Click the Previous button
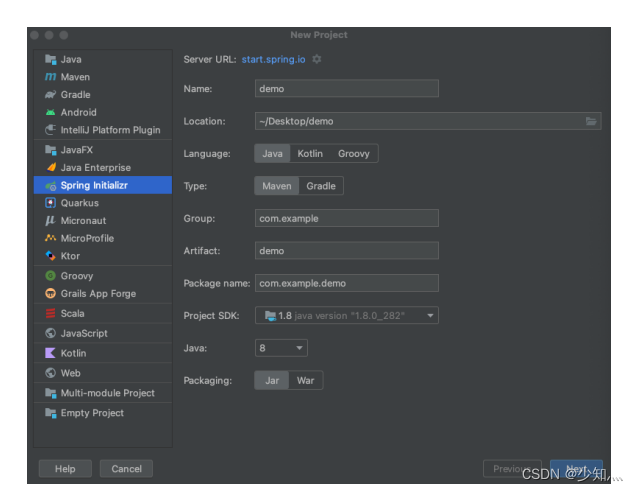Screen dimensions: 638x492 pos(512,469)
